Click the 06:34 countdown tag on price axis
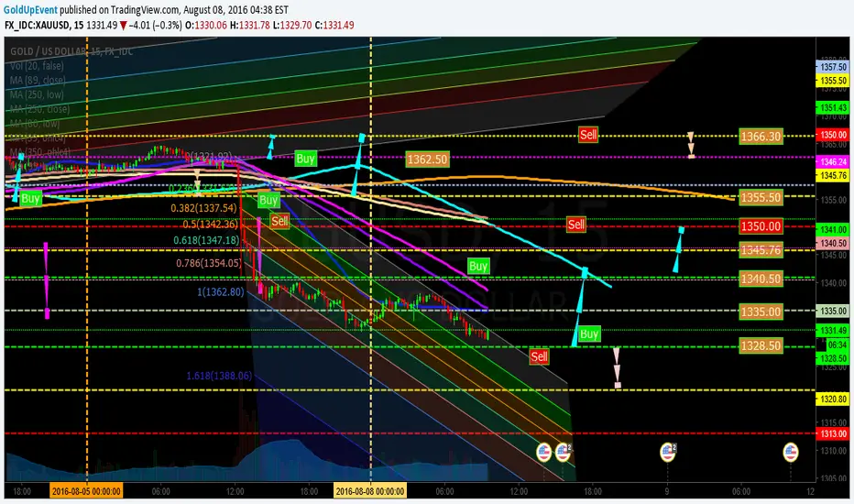 coord(838,345)
